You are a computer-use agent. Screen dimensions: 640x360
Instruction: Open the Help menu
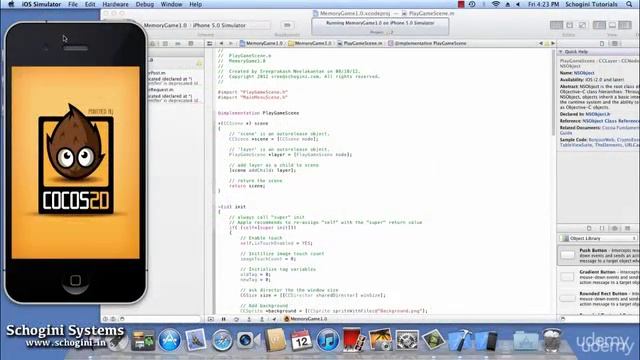point(196,4)
